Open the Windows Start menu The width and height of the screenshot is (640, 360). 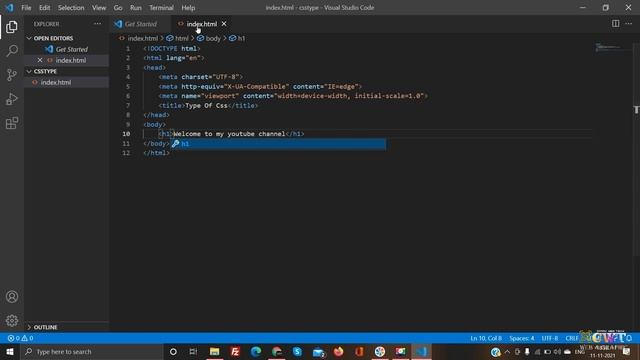(x=9, y=351)
